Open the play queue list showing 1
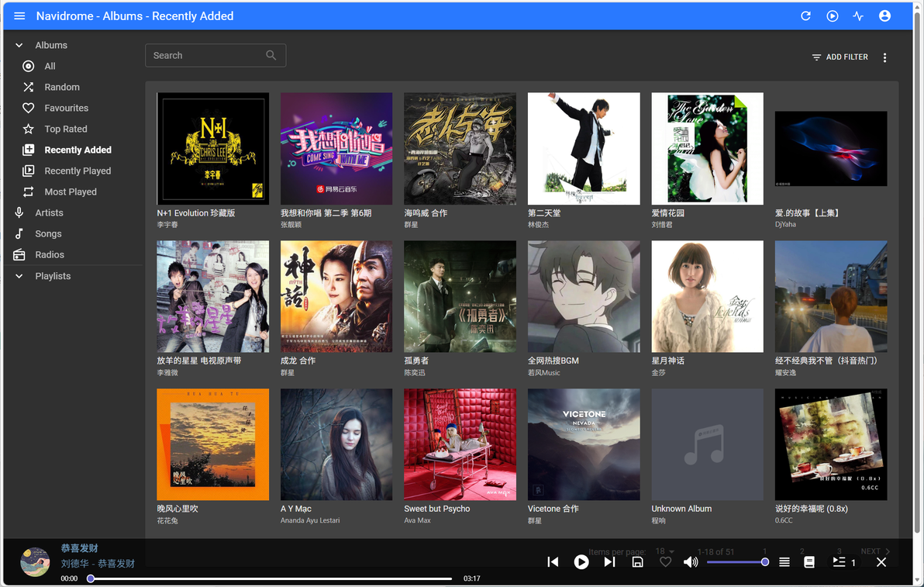Image resolution: width=924 pixels, height=587 pixels. 843,562
